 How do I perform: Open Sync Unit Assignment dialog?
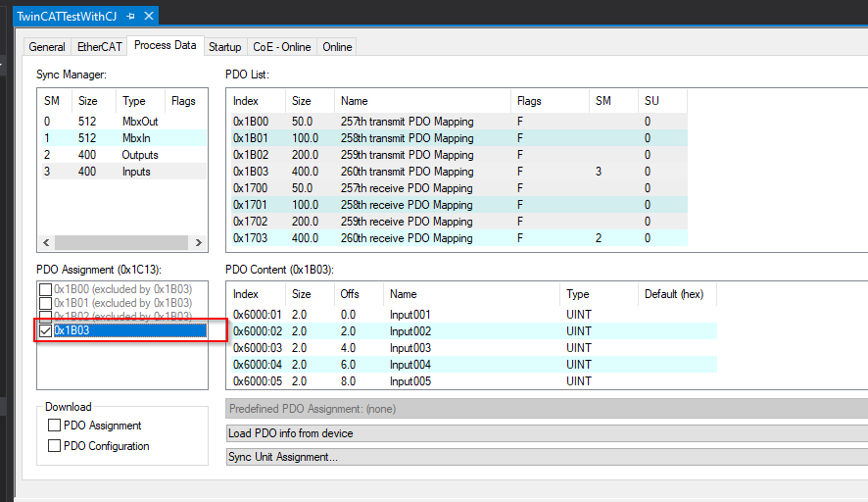point(547,457)
